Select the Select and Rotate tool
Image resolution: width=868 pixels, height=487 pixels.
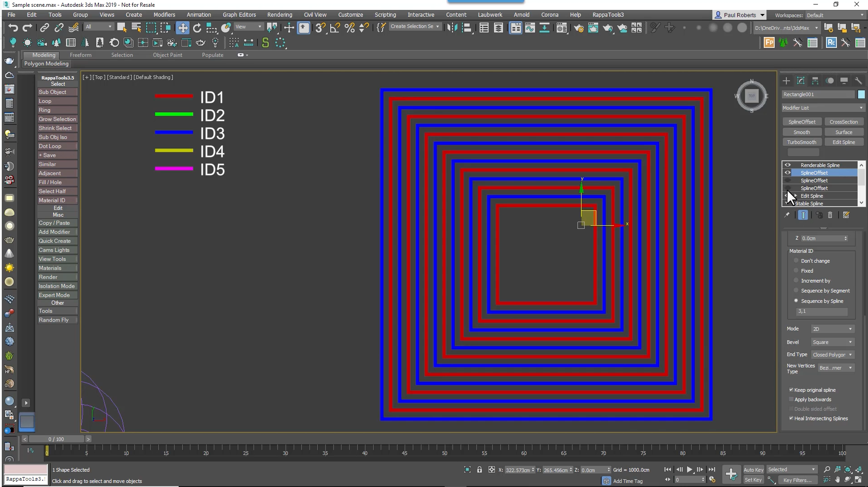click(197, 28)
